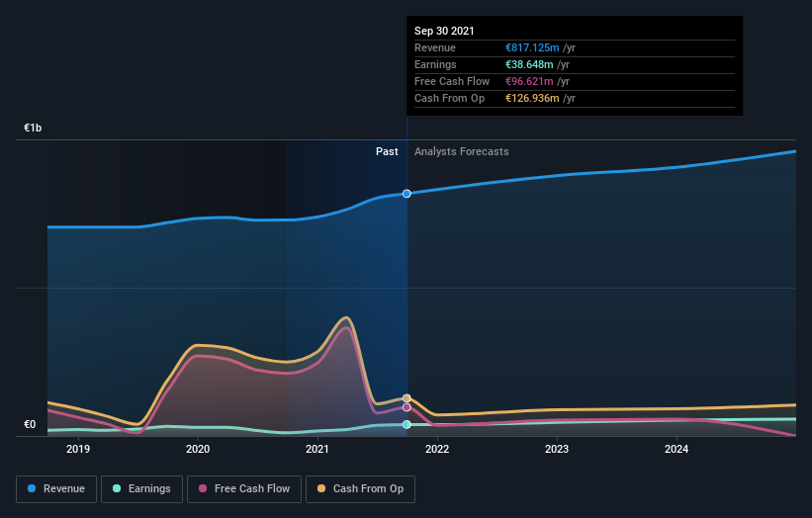Toggle the Free Cash Flow legend button
The image size is (812, 518).
click(244, 489)
